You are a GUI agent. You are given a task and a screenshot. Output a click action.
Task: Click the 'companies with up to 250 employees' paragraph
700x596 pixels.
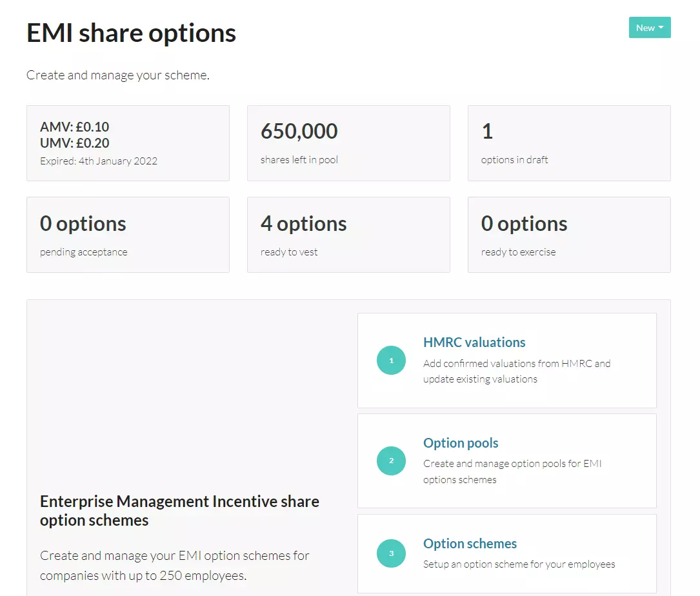pyautogui.click(x=175, y=566)
